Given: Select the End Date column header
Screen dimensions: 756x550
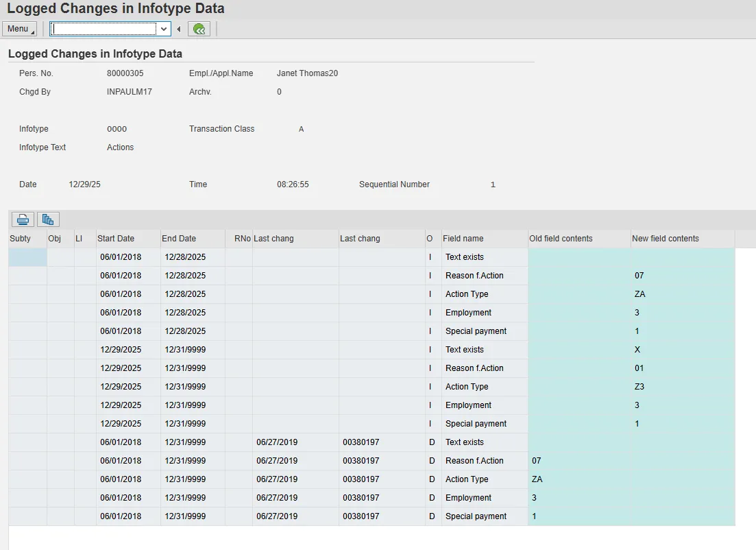Looking at the screenshot, I should pos(192,239).
